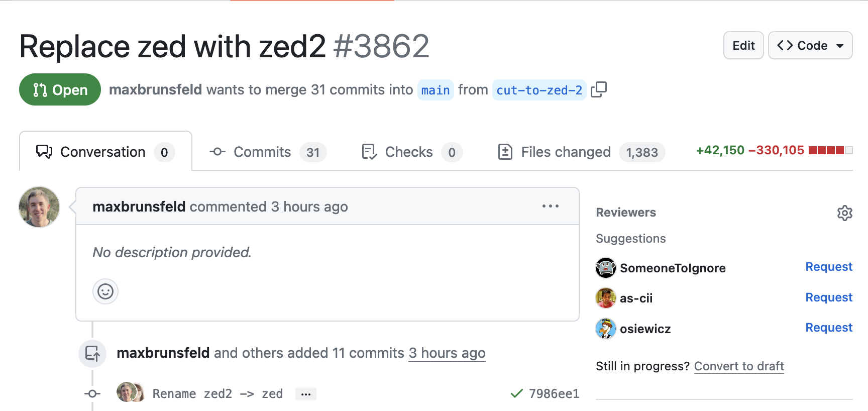
Task: Expand the Rename zed2 commit message
Action: [306, 394]
